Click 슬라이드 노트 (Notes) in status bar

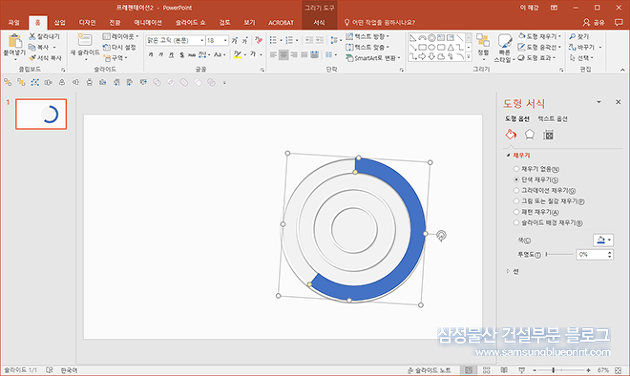pyautogui.click(x=429, y=370)
